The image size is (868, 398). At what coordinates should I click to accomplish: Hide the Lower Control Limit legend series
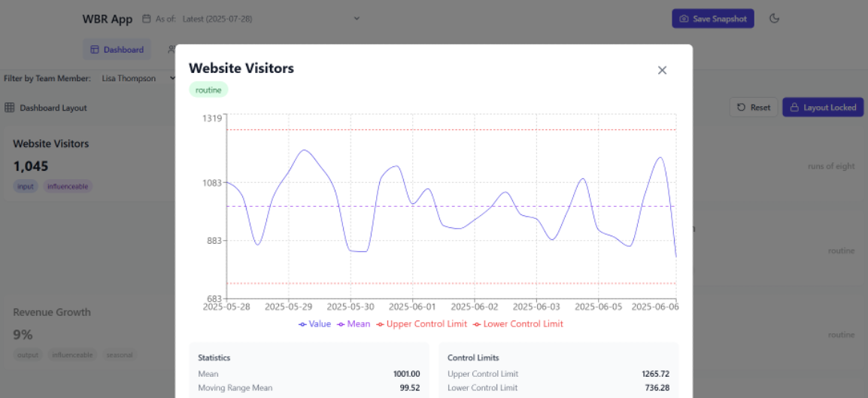tap(517, 324)
